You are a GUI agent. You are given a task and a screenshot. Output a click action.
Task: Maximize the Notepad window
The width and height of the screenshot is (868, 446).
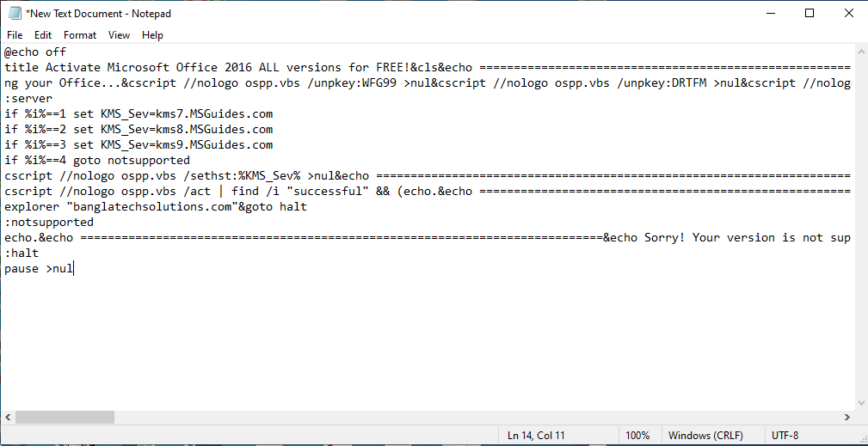point(810,13)
